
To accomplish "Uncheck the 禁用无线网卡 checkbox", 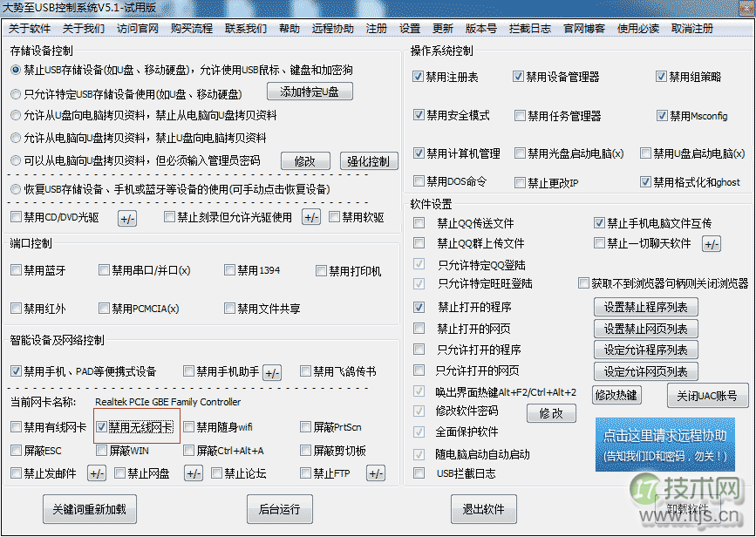I will pyautogui.click(x=102, y=427).
